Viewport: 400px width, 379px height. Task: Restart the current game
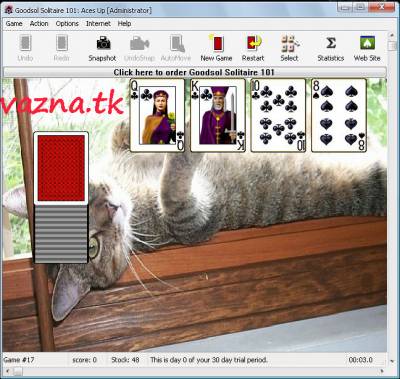[254, 44]
